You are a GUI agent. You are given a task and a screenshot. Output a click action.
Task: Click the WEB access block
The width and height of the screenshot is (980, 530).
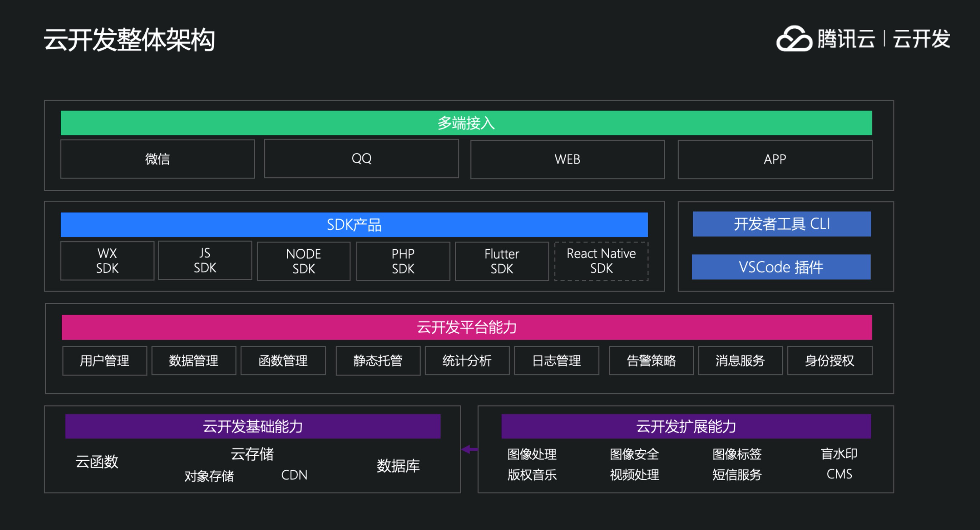pos(567,159)
